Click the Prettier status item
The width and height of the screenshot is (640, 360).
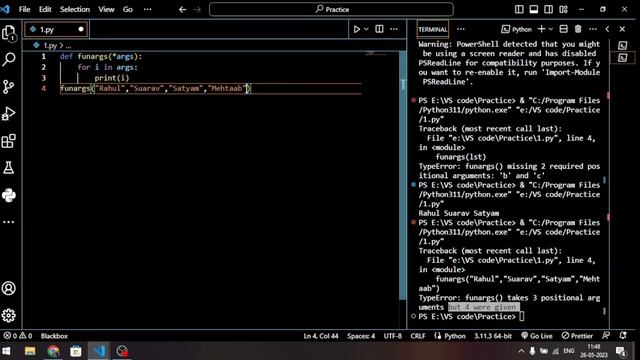(x=577, y=336)
